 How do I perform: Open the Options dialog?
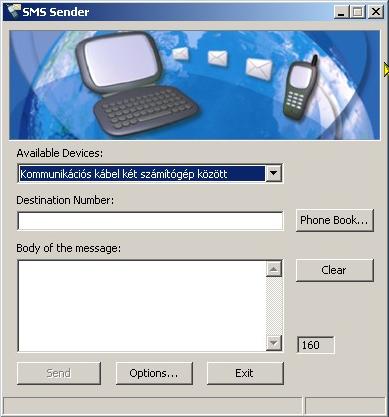(x=154, y=373)
